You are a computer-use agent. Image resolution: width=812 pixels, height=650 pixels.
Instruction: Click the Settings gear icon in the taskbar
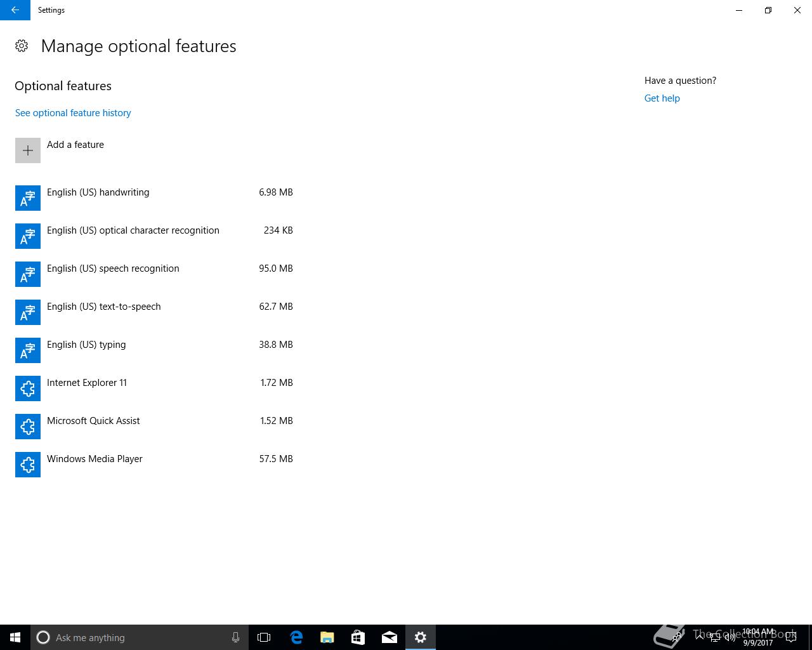coord(421,637)
